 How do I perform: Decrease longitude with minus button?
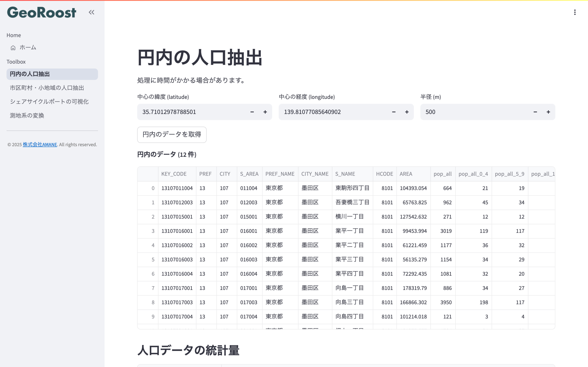(394, 112)
